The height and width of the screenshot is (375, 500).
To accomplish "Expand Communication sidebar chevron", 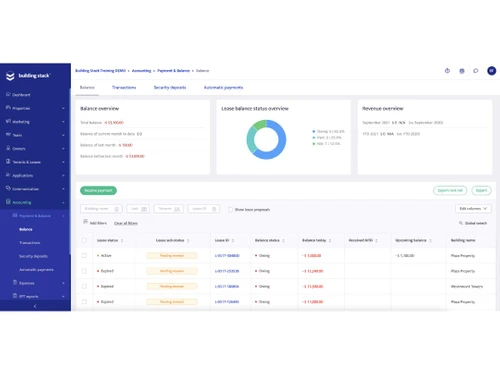I will 63,189.
